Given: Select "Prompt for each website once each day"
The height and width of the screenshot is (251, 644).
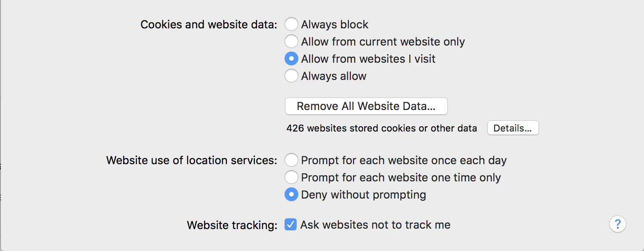Looking at the screenshot, I should [291, 160].
